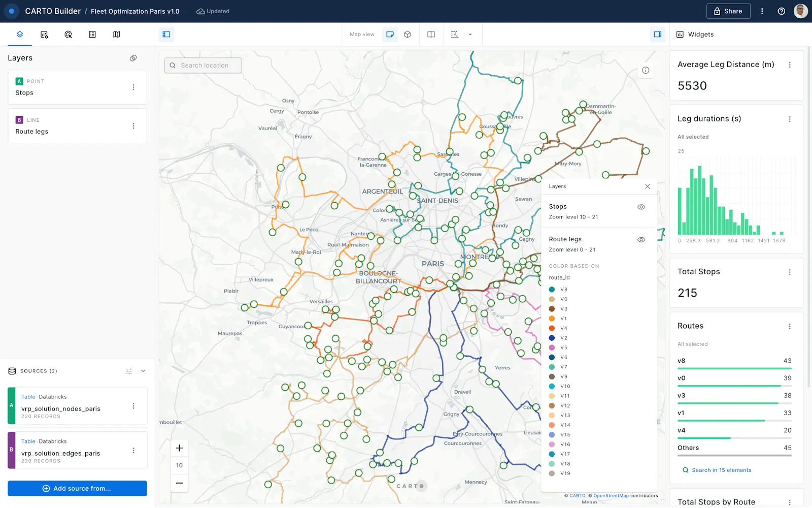Collapse the Sources section chevron
The height and width of the screenshot is (508, 812).
143,371
